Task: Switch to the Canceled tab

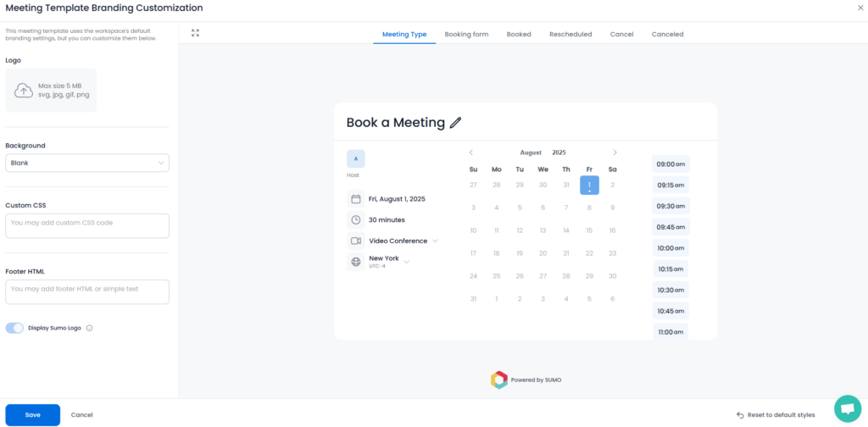Action: click(x=668, y=34)
